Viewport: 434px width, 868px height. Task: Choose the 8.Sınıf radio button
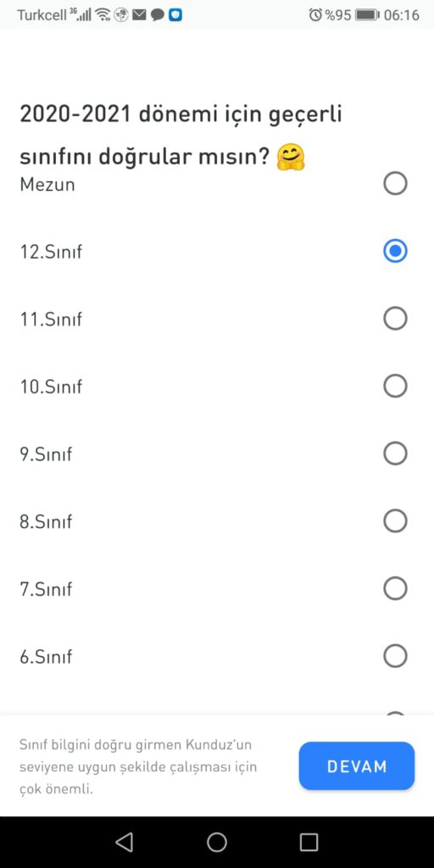[x=395, y=521]
